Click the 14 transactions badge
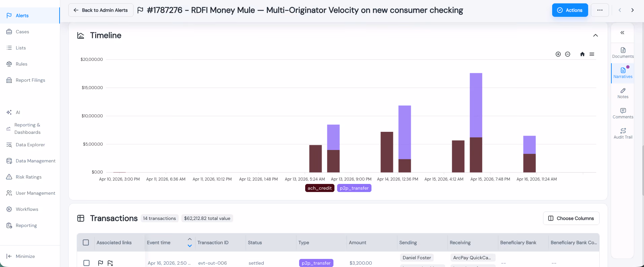 [159, 218]
